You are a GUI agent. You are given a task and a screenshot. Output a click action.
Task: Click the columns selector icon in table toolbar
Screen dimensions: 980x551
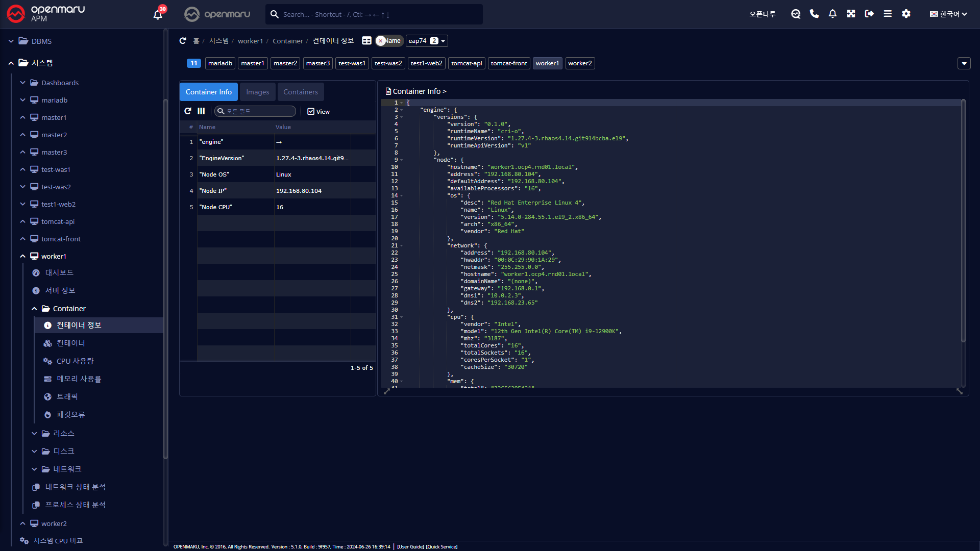[201, 111]
